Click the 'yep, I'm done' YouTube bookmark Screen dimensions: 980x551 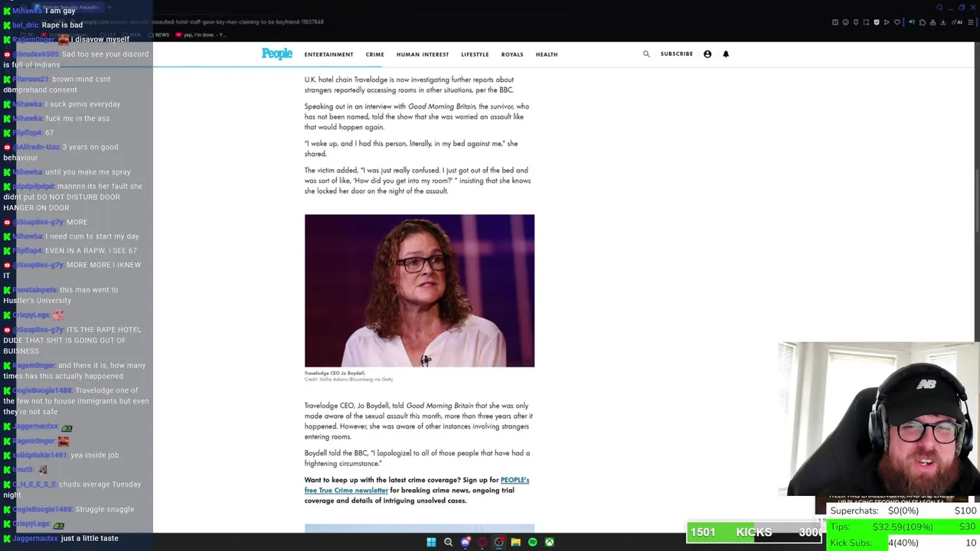click(201, 34)
